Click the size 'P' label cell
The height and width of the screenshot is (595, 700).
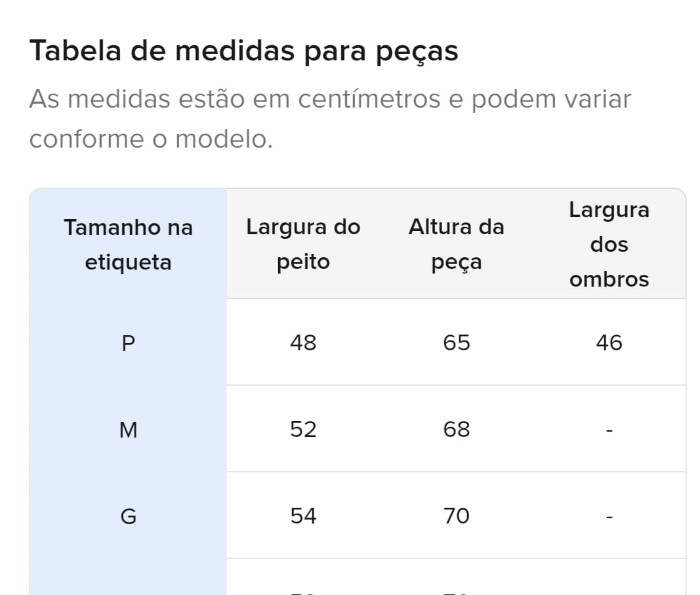(129, 342)
